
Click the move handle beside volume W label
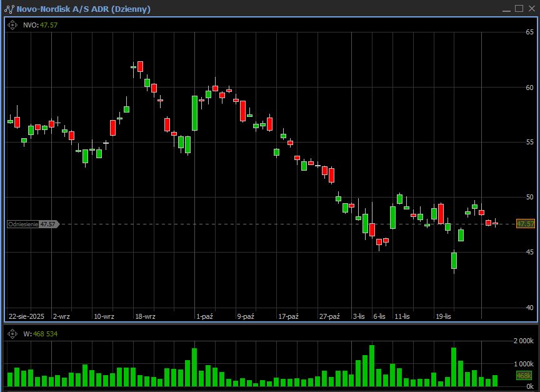12,334
